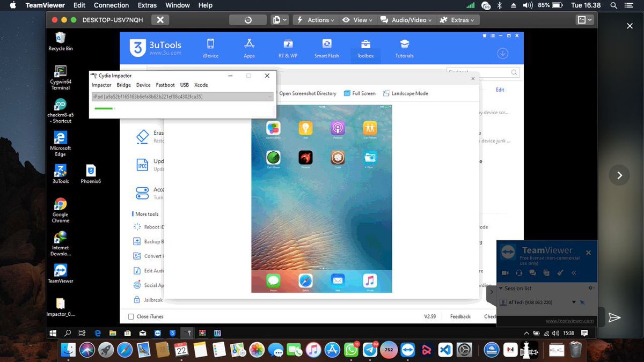
Task: Open Finder from the macOS dock
Action: [68, 350]
